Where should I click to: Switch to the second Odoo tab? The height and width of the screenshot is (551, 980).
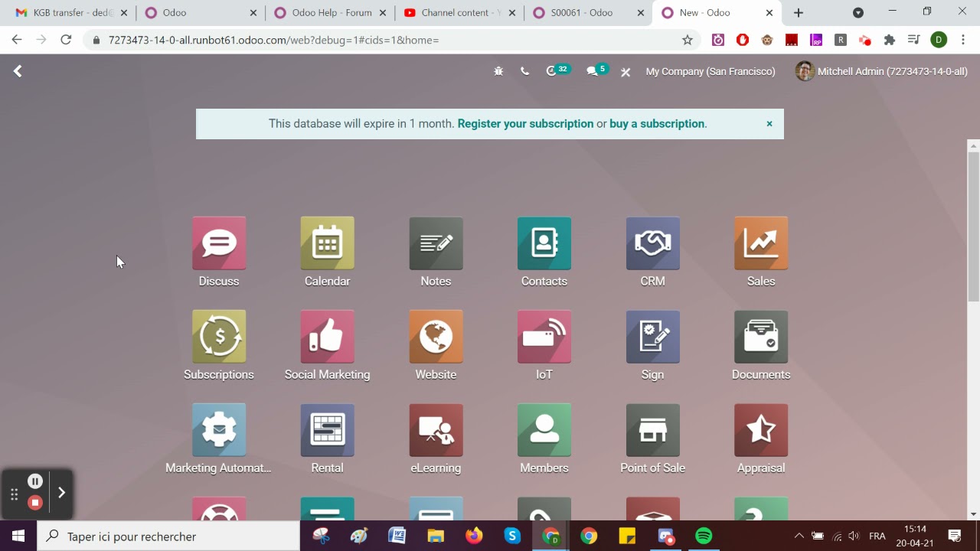tap(201, 12)
